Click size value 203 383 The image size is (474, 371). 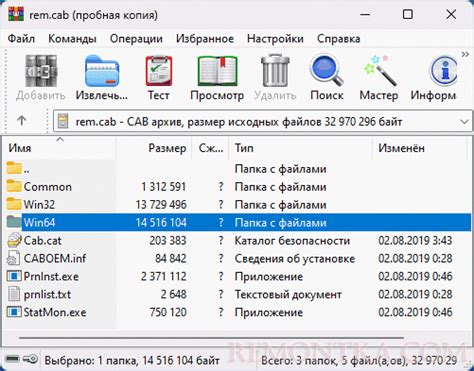168,241
